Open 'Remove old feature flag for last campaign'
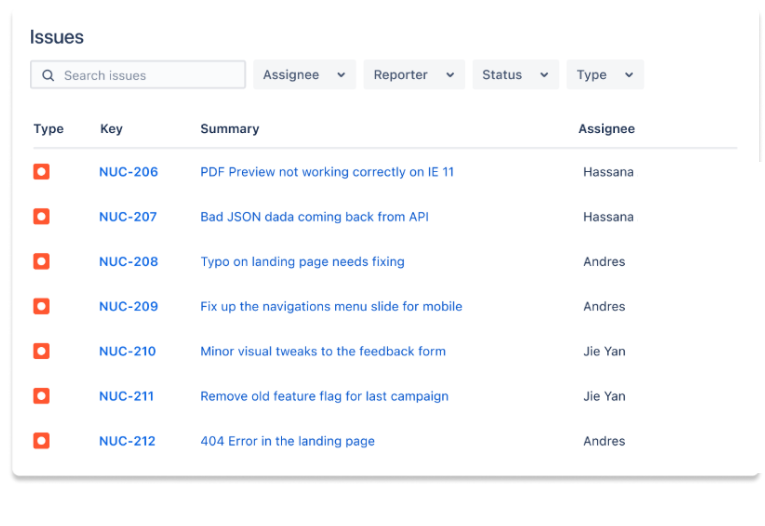 point(324,396)
